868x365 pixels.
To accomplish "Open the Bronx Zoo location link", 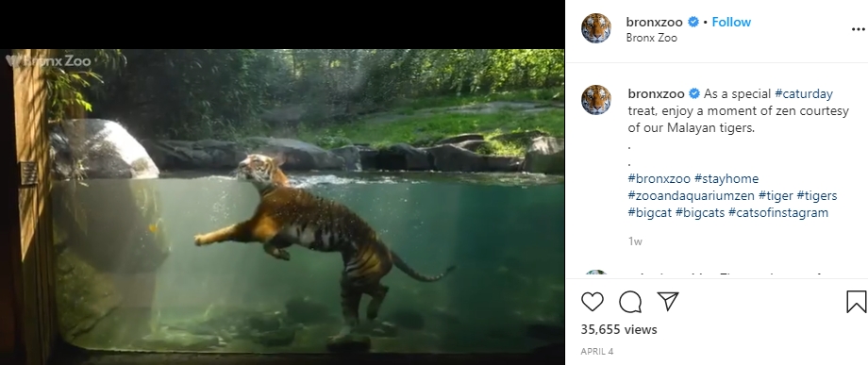I will tap(652, 38).
